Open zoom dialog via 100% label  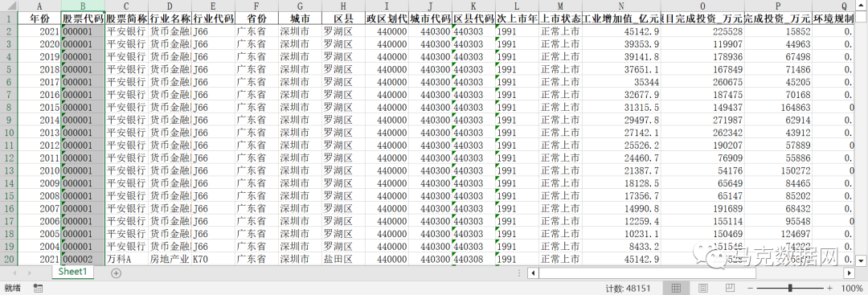(x=851, y=289)
